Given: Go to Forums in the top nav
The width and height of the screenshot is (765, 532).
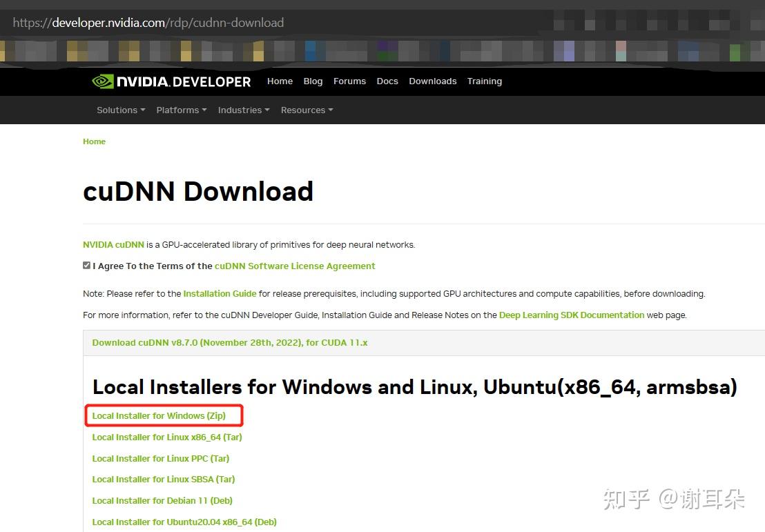Looking at the screenshot, I should tap(349, 81).
